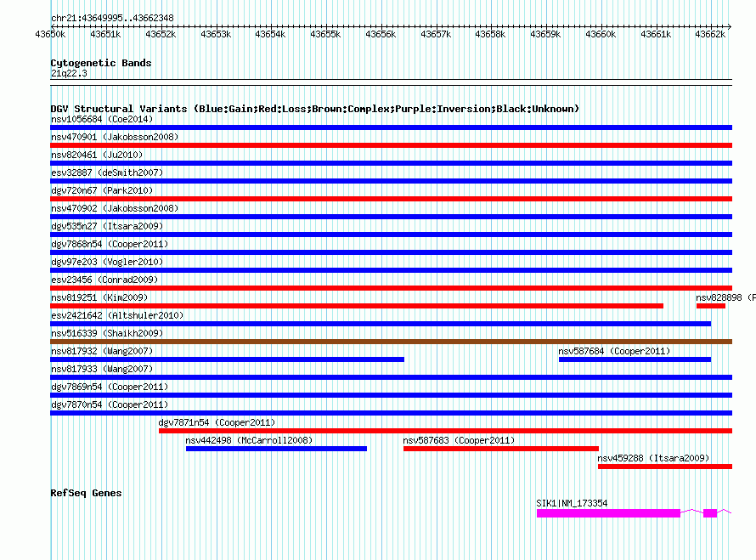Click the DGV Structural Variants track title

pyautogui.click(x=315, y=109)
